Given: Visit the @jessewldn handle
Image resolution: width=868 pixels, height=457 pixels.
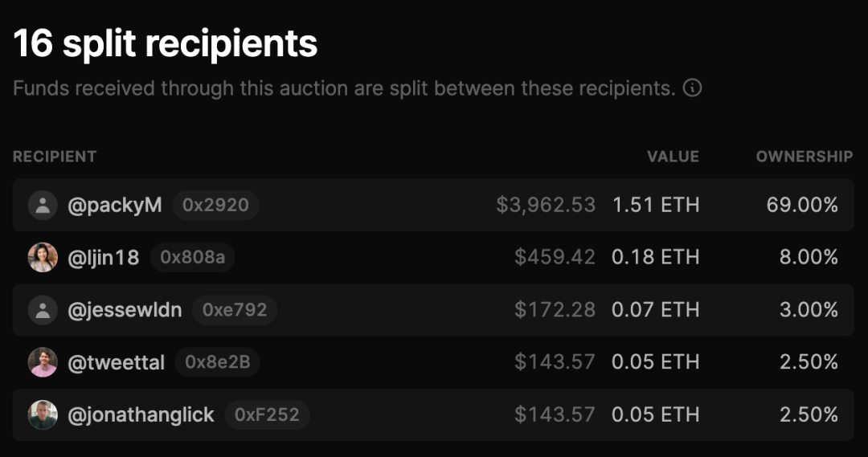Looking at the screenshot, I should coord(125,310).
